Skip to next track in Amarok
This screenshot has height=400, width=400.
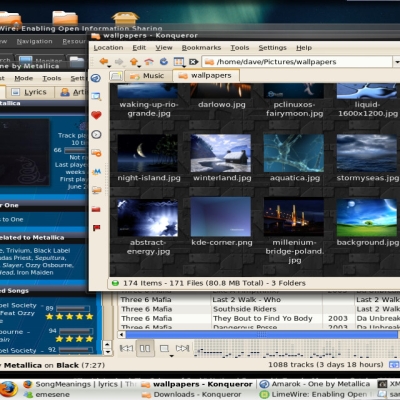(x=182, y=348)
